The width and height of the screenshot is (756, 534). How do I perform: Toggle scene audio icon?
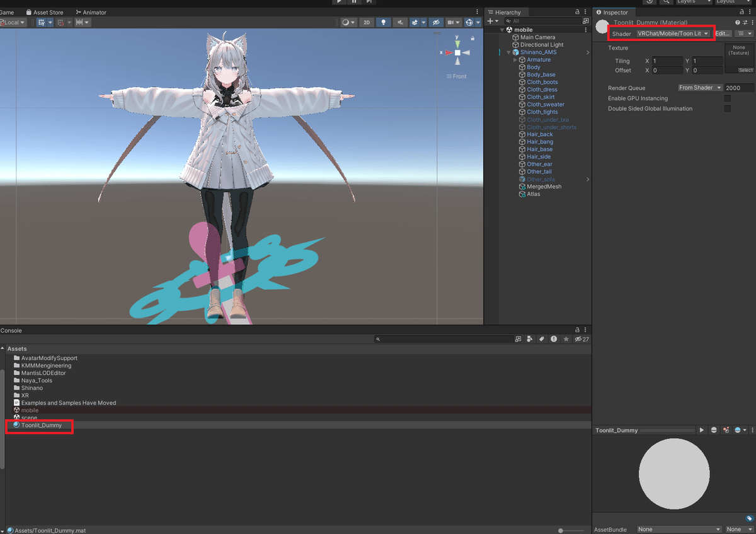(x=400, y=22)
